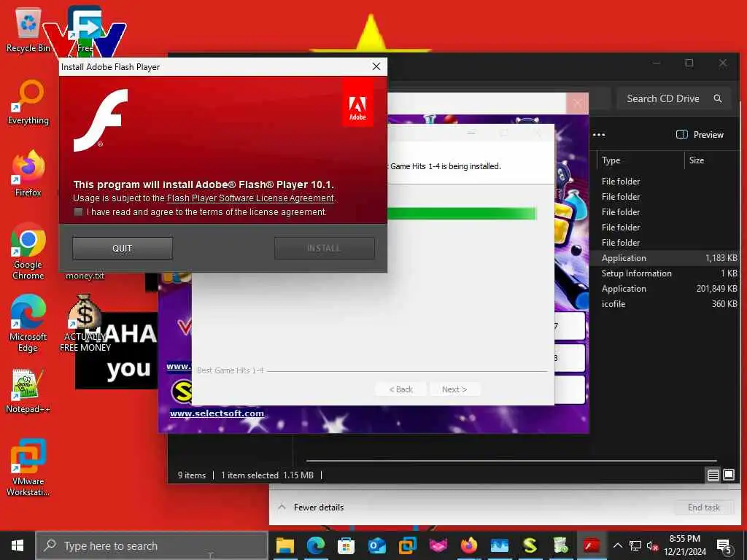The height and width of the screenshot is (560, 747).
Task: Open the installer package icon on taskbar
Action: point(561,545)
